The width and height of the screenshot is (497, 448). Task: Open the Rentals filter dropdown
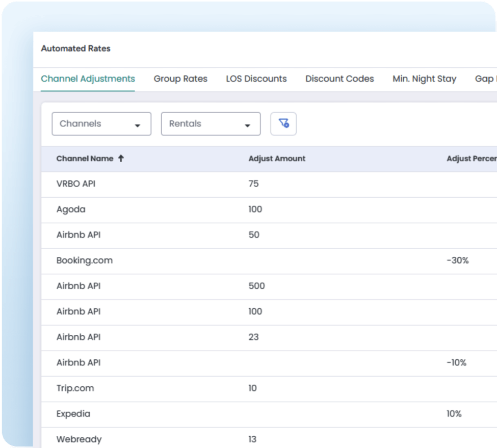(210, 123)
